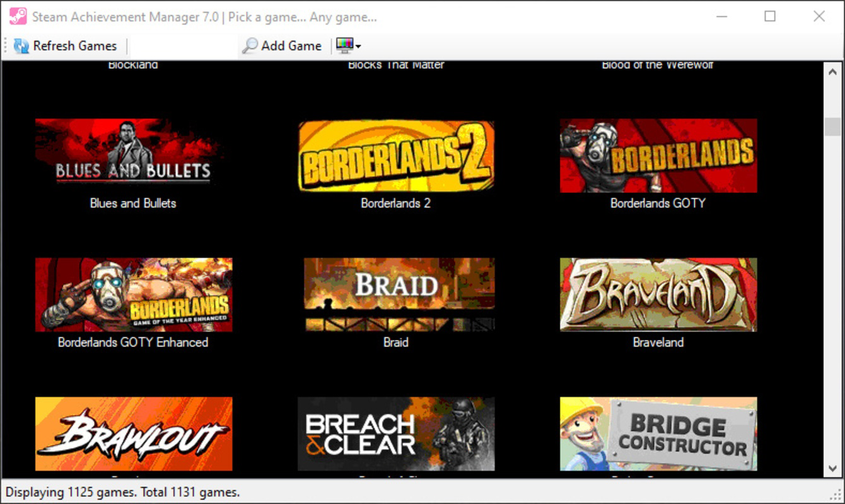Click the 'Borderlands 2' caption text
The width and height of the screenshot is (845, 504).
click(396, 203)
